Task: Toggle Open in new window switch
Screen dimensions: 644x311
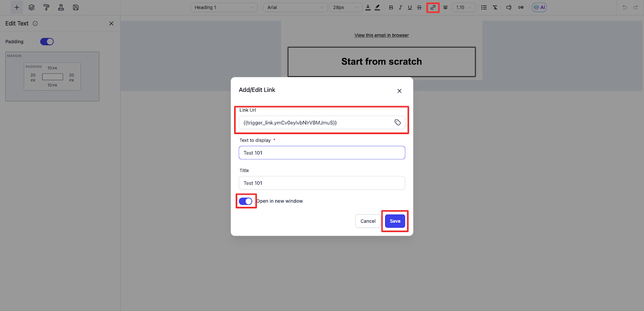Action: [246, 201]
